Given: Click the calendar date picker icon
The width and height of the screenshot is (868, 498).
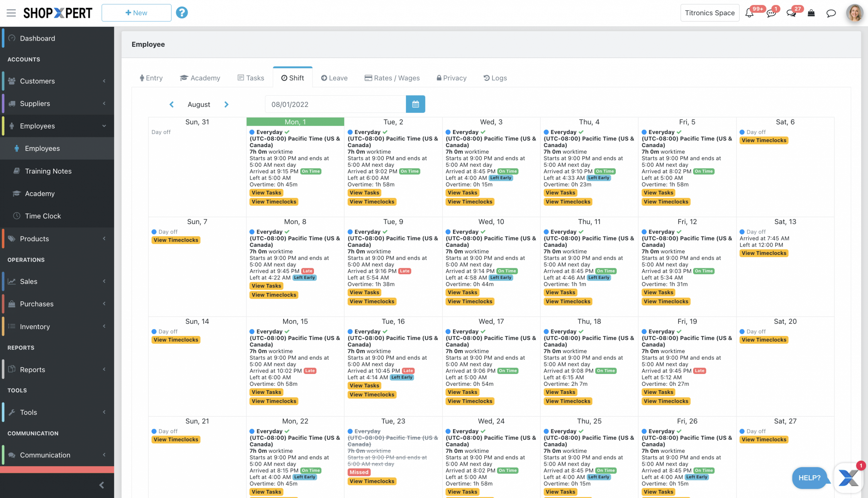Looking at the screenshot, I should point(415,104).
